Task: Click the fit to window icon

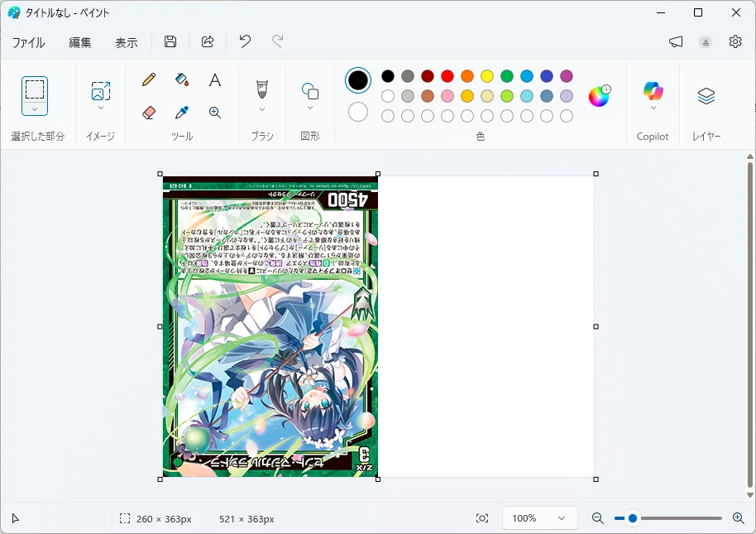Action: click(482, 518)
